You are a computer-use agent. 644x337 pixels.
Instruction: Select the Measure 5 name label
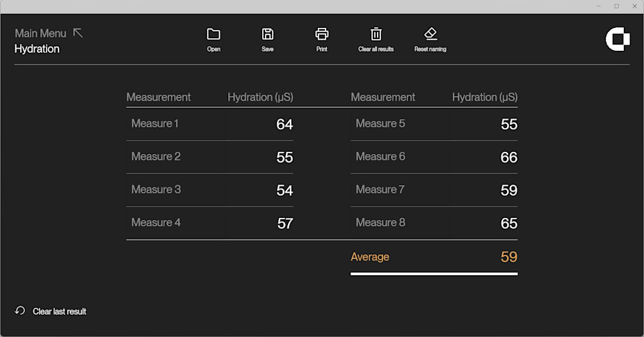380,124
